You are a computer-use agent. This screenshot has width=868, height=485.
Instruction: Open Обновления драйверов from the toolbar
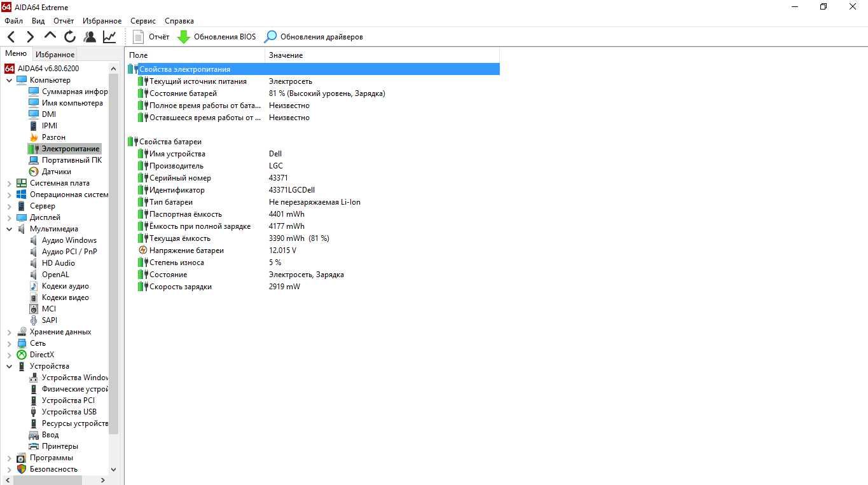(313, 37)
